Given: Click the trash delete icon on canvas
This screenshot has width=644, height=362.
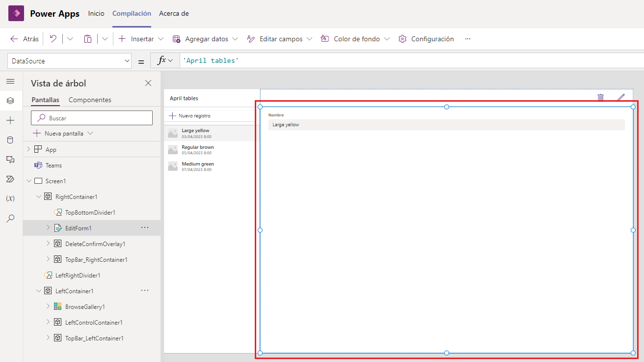Looking at the screenshot, I should coord(600,97).
